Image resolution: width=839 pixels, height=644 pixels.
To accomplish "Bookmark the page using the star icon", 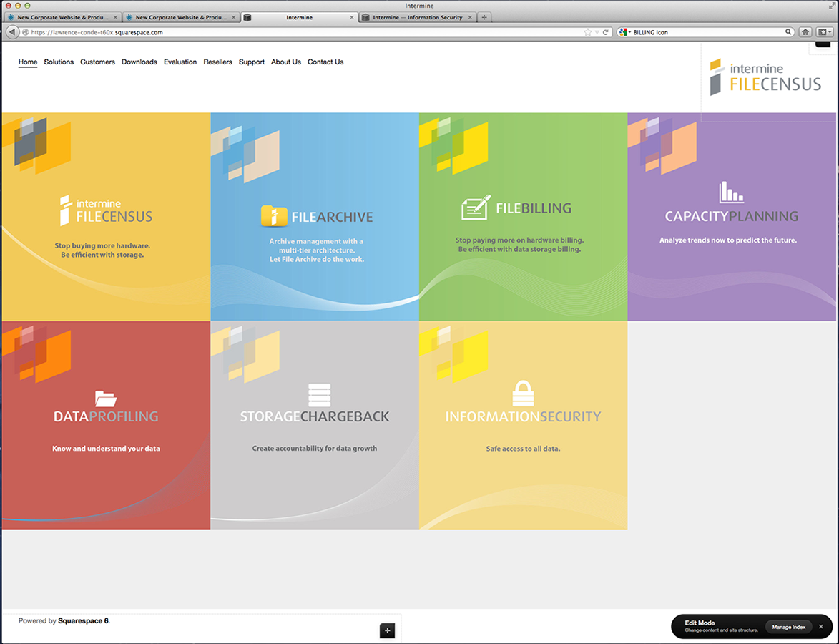I will [587, 32].
